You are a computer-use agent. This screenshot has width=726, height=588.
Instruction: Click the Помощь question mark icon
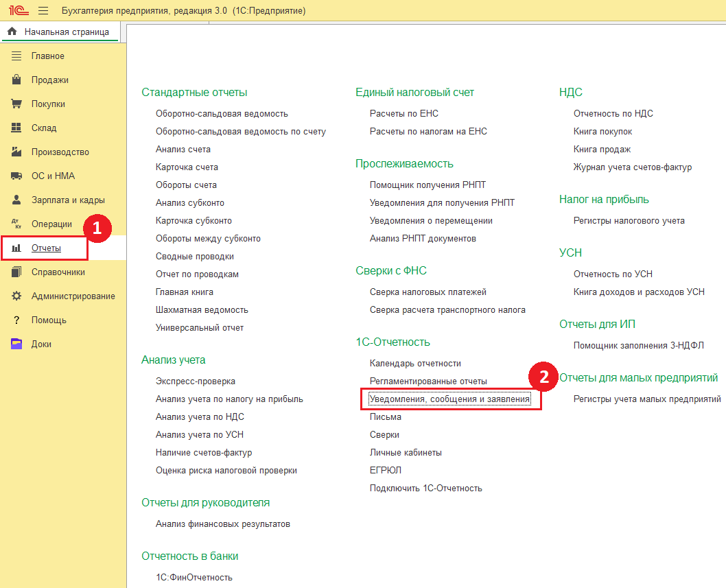pyautogui.click(x=16, y=320)
